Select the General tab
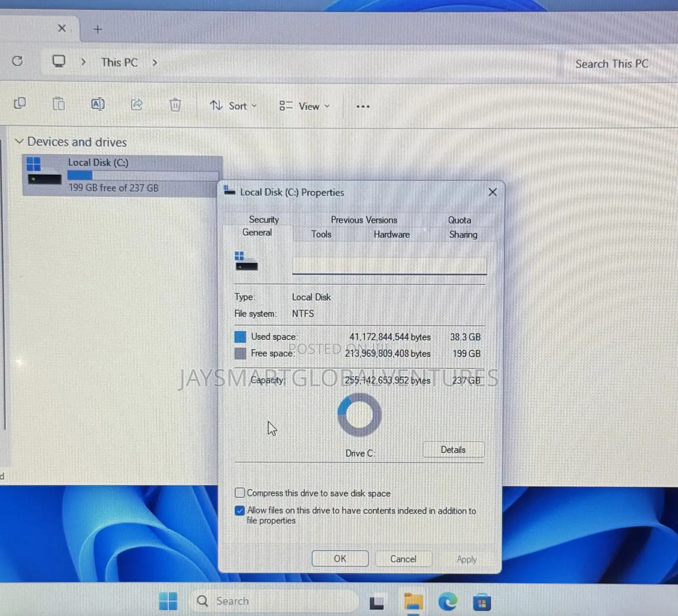The height and width of the screenshot is (616, 678). tap(257, 233)
